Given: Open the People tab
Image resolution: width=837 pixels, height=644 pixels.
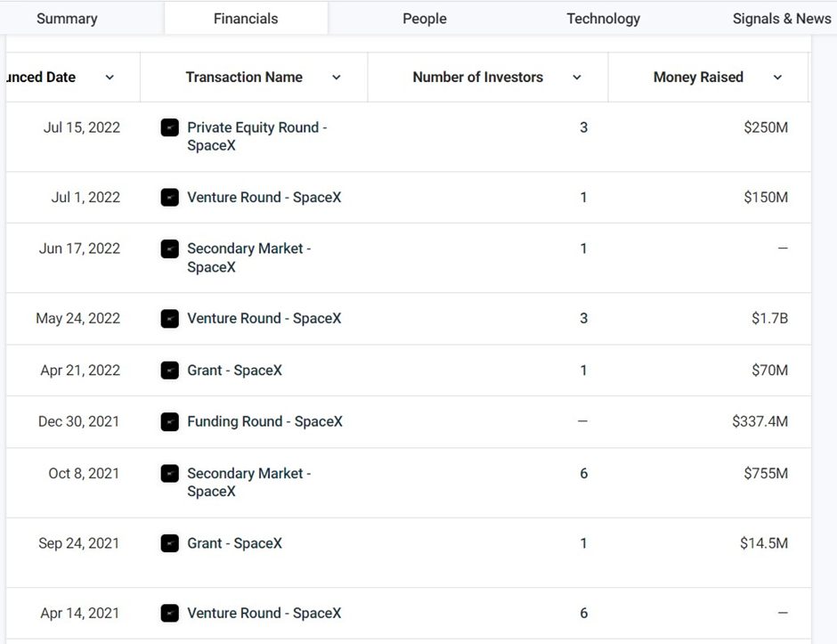Looking at the screenshot, I should pos(425,19).
